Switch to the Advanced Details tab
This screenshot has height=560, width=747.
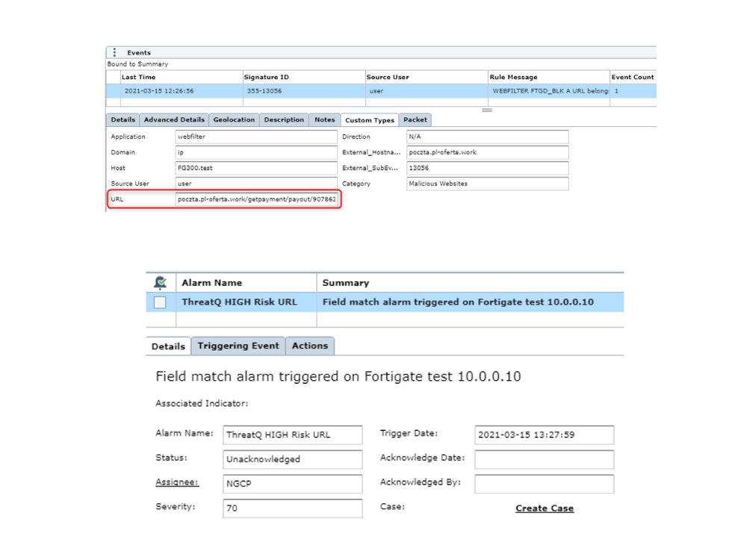click(174, 119)
